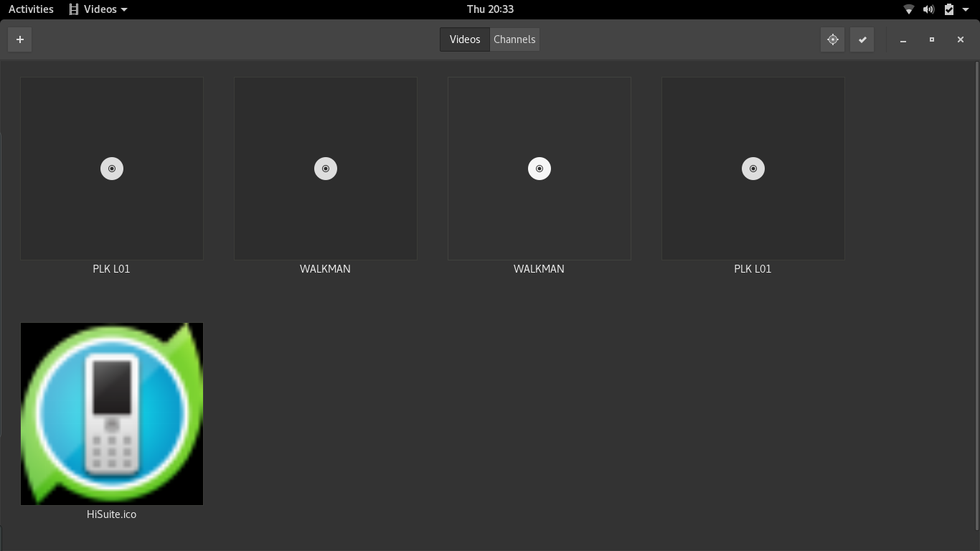Screen dimensions: 980x551
Task: Click the power status icon in top bar
Action: coord(948,9)
